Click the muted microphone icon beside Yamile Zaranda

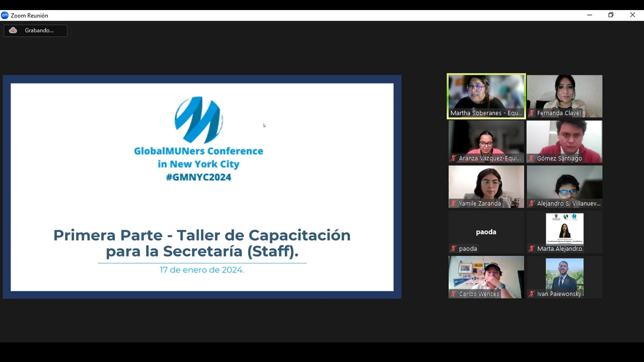point(453,204)
